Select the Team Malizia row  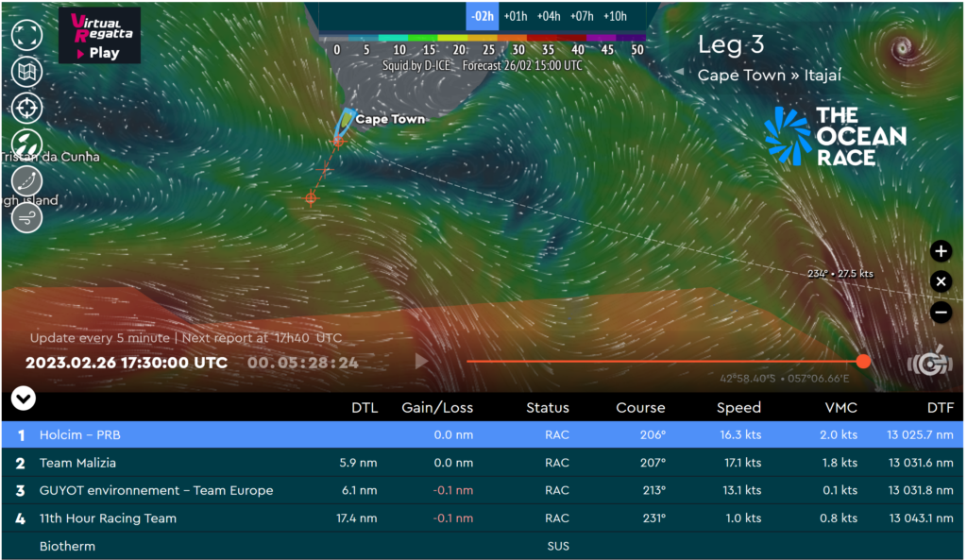click(483, 463)
